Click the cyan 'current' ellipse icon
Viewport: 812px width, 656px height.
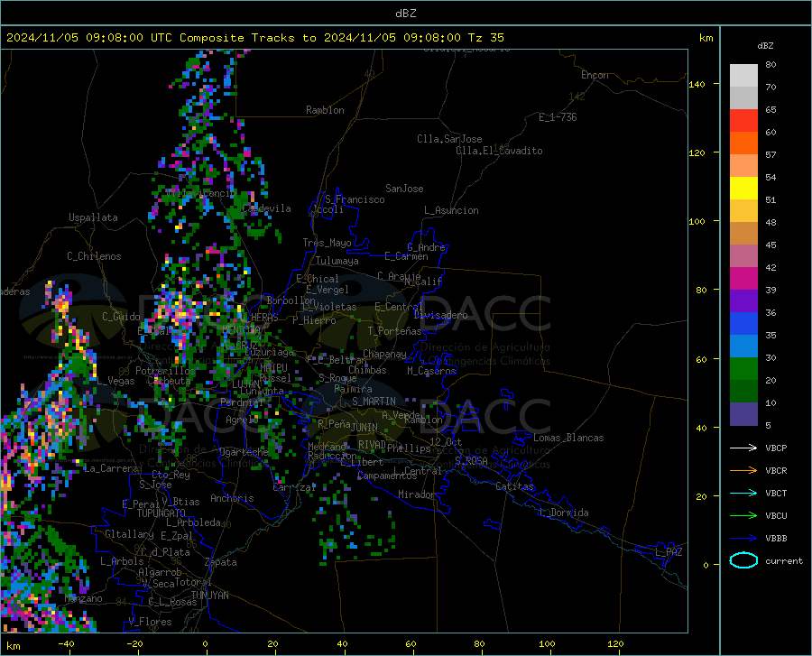743,560
